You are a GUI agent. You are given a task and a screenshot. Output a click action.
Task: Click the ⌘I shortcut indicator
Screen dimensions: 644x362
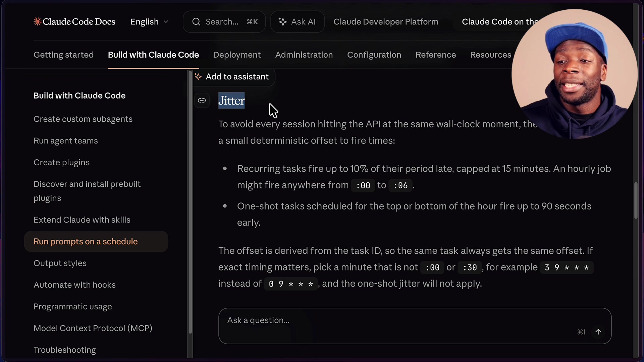pos(581,332)
